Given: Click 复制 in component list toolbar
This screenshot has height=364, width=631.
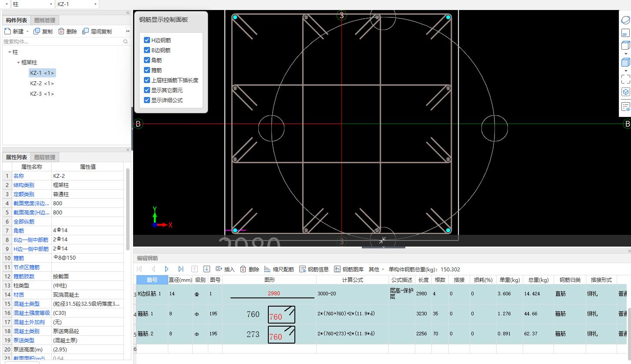Looking at the screenshot, I should pyautogui.click(x=43, y=31).
